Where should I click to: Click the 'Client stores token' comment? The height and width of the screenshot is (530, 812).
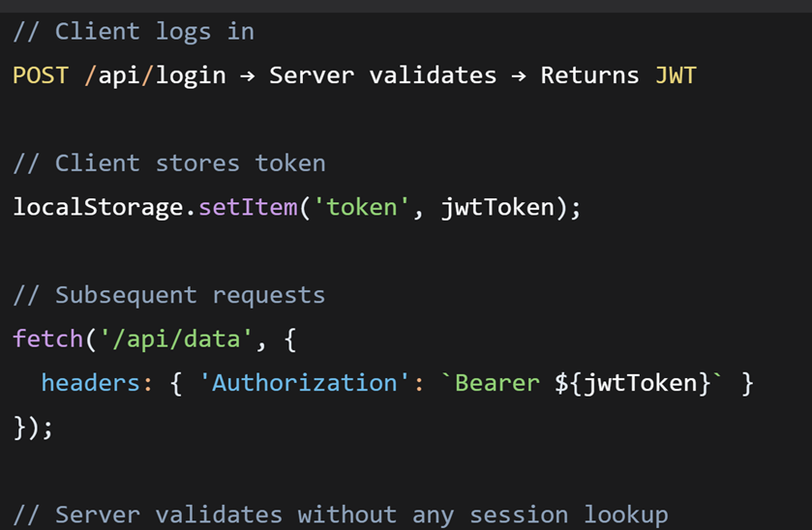(x=169, y=163)
